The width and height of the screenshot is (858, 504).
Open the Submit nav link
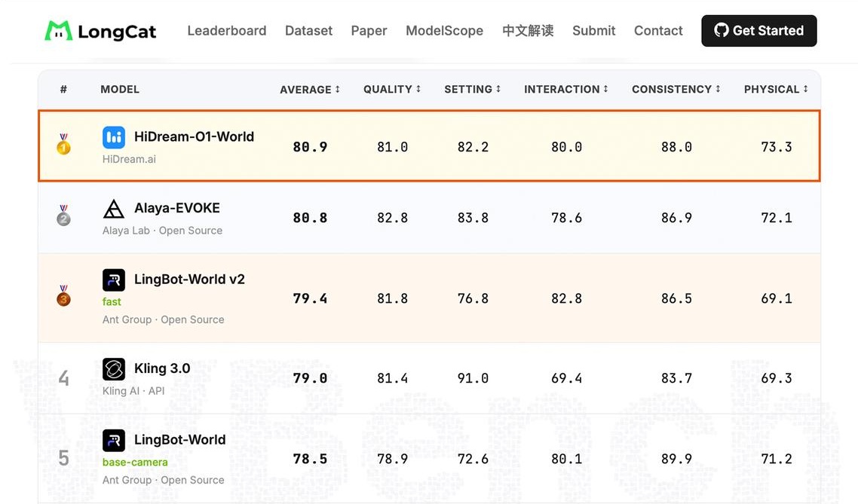pyautogui.click(x=593, y=31)
